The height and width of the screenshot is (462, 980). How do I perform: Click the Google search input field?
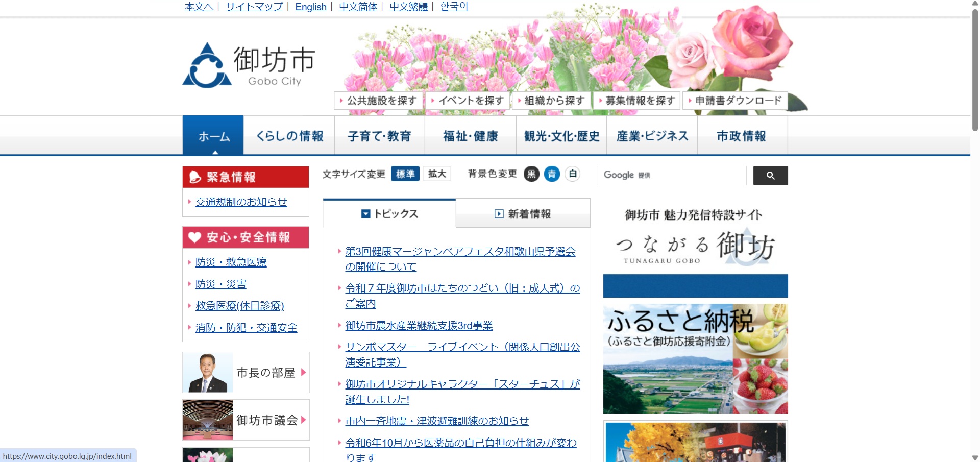point(671,176)
